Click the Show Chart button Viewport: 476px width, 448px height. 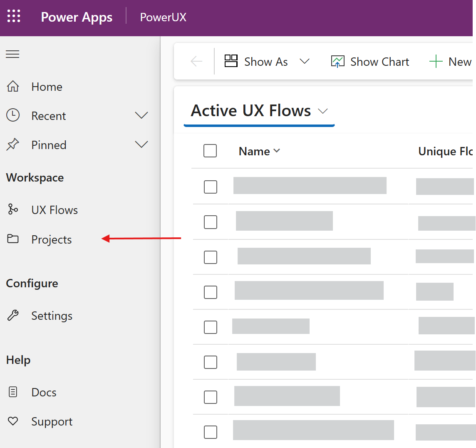(370, 62)
